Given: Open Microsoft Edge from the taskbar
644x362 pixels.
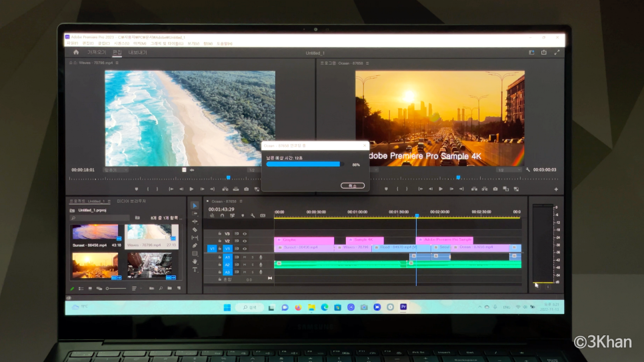Looking at the screenshot, I should coord(325,307).
